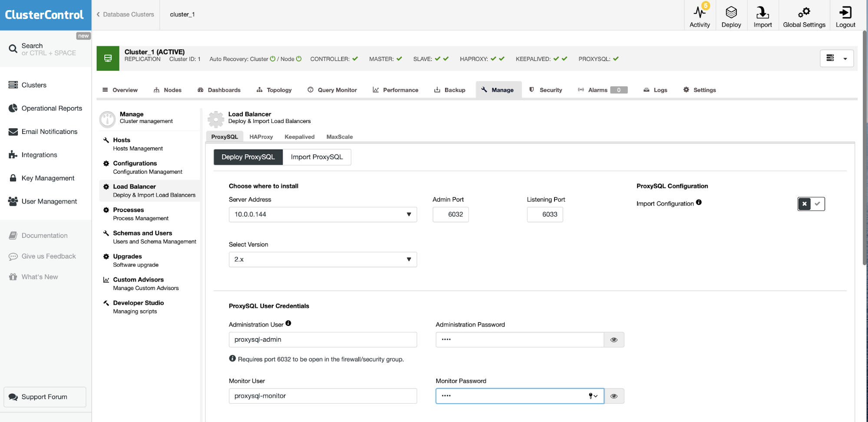Click Import Configuration info icon
Screen dimensions: 868x422
click(699, 202)
